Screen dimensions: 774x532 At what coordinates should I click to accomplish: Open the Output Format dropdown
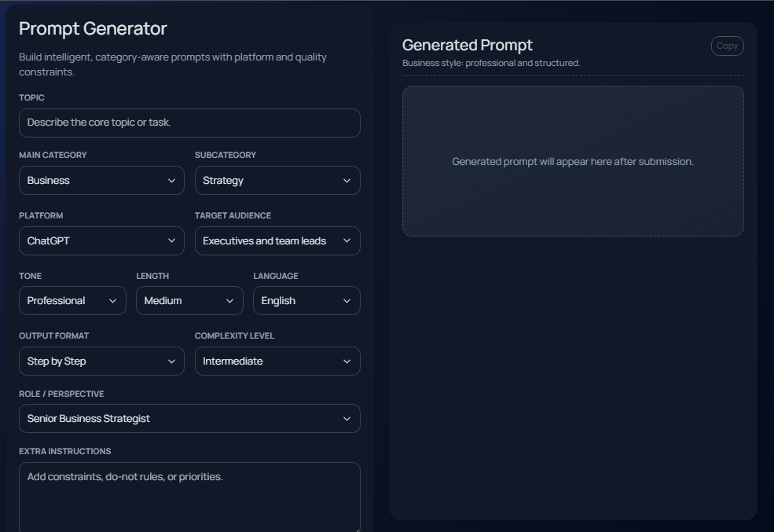pos(101,361)
